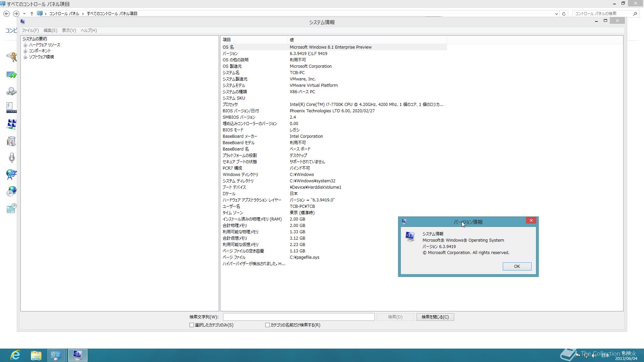Open the checklist taskbar settings icon
644x362 pixels.
click(x=11, y=108)
